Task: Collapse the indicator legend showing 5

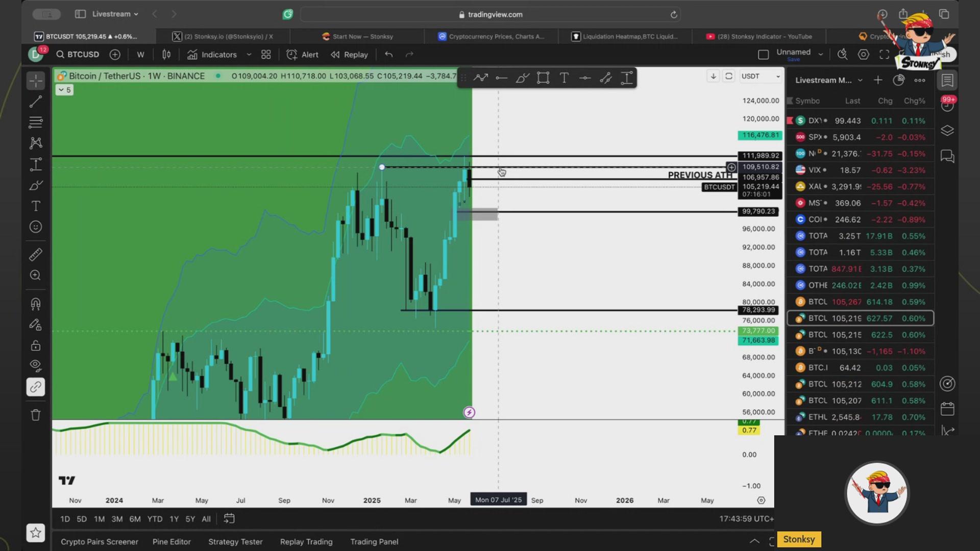Action: pos(65,90)
